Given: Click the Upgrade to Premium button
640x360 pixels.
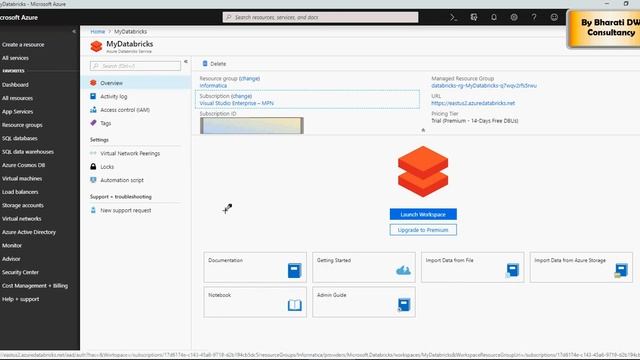Looking at the screenshot, I should point(423,230).
